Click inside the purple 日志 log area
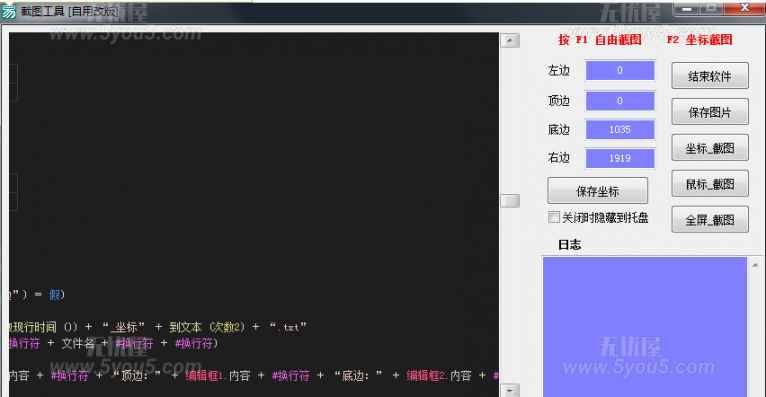Viewport: 766px width, 397px height. click(645, 327)
